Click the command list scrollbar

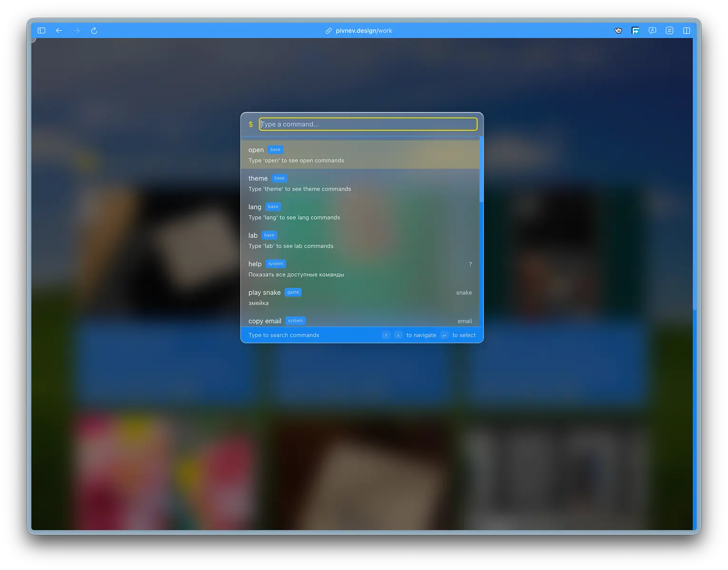(x=481, y=171)
